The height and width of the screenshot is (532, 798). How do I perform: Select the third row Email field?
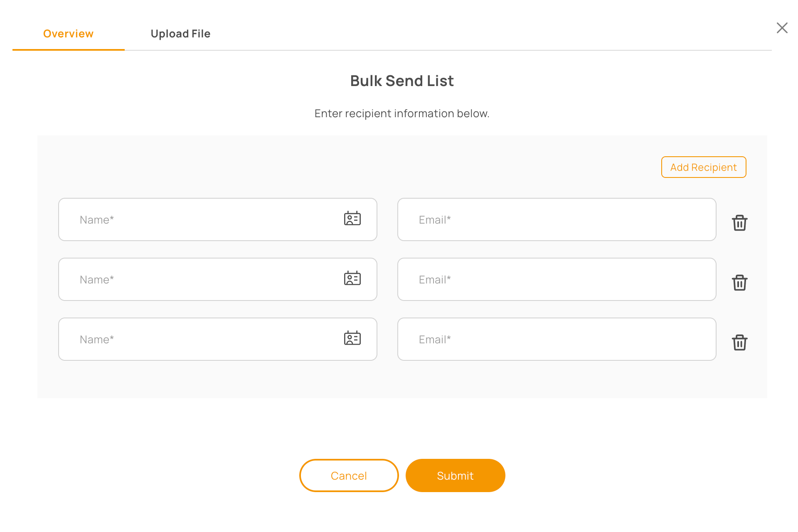(x=557, y=339)
